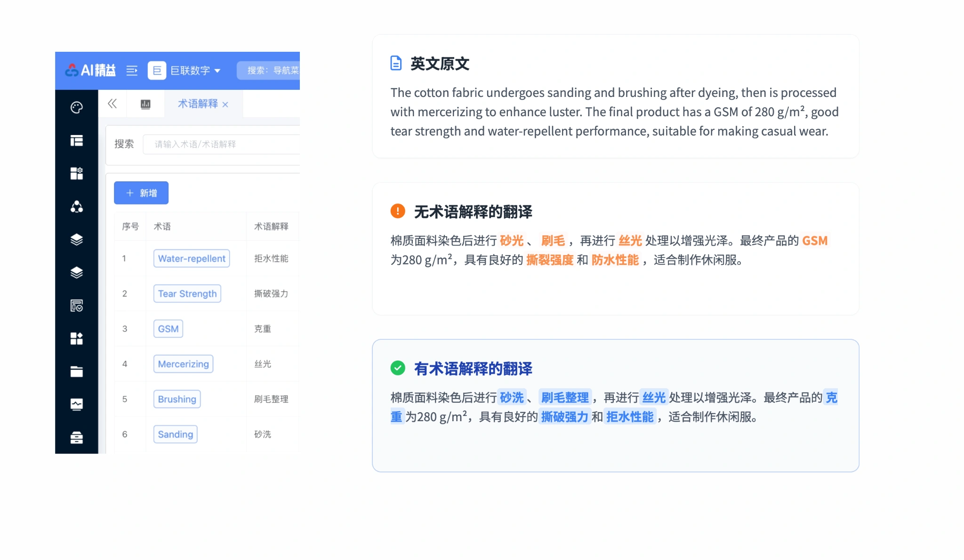Click the 有术语解释的翻译 heading
The width and height of the screenshot is (964, 560).
coord(473,369)
